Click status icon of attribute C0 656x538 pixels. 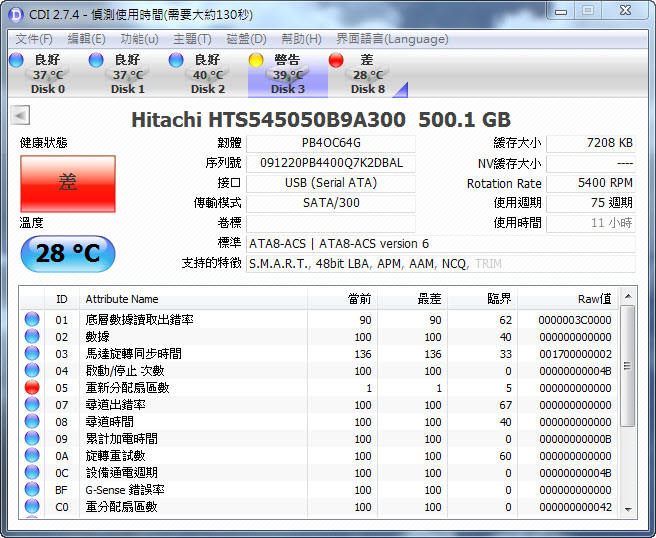(x=32, y=507)
